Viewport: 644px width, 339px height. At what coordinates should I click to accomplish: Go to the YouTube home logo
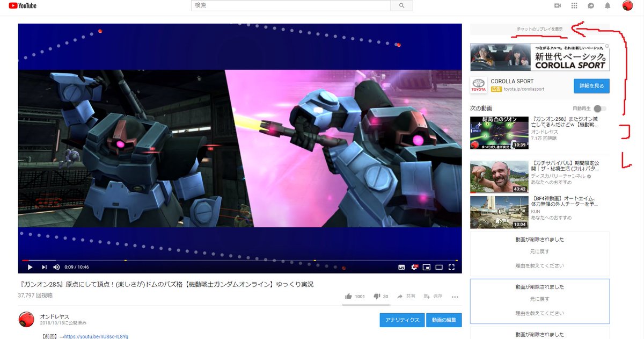23,6
